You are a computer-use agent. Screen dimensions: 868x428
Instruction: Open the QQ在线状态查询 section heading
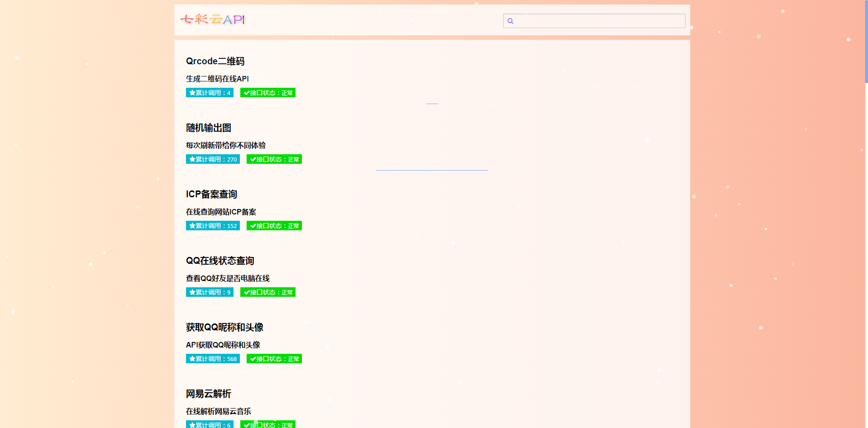point(220,261)
